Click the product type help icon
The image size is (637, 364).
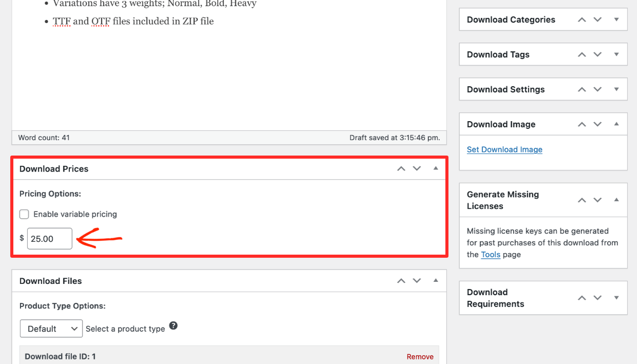(x=174, y=325)
